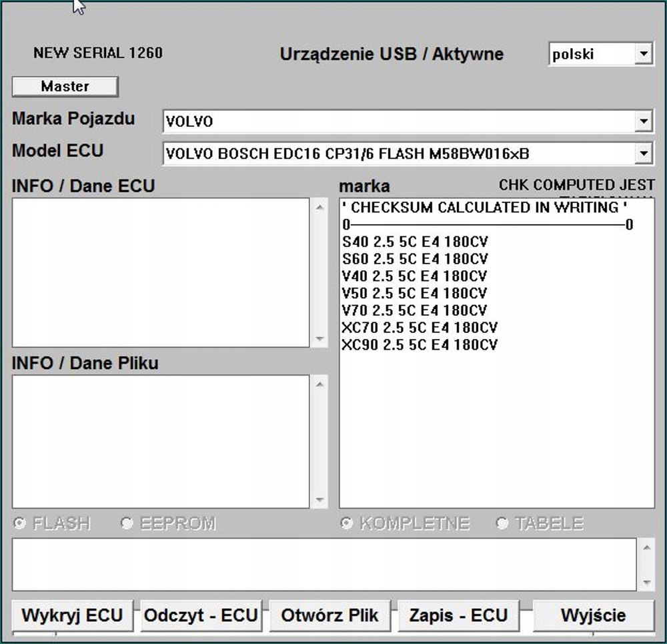
Task: Click down arrow of INFO / Dane Pliku scrollbar
Action: 319,500
